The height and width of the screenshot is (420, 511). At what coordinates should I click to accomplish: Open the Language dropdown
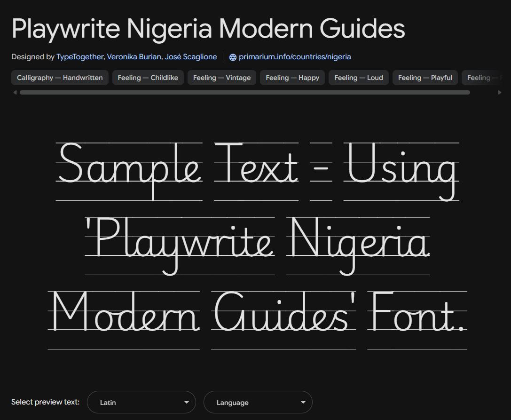[x=258, y=402]
